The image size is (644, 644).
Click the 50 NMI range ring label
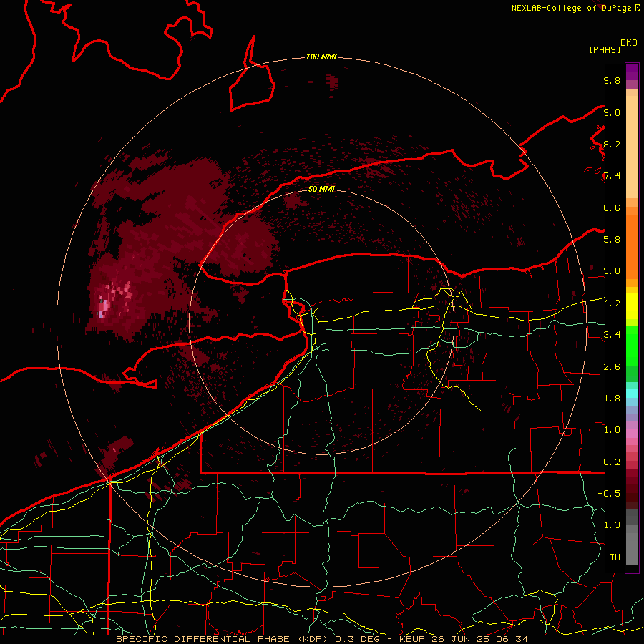pos(321,189)
